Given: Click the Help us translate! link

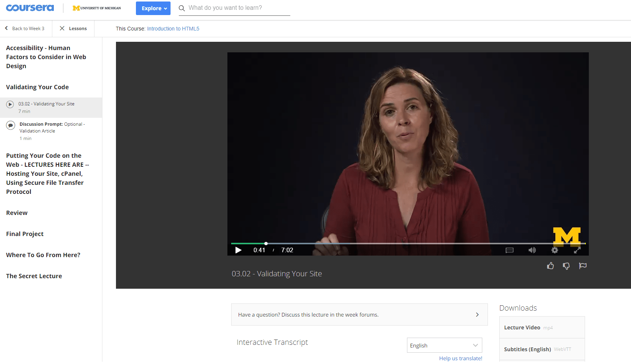Looking at the screenshot, I should 461,358.
